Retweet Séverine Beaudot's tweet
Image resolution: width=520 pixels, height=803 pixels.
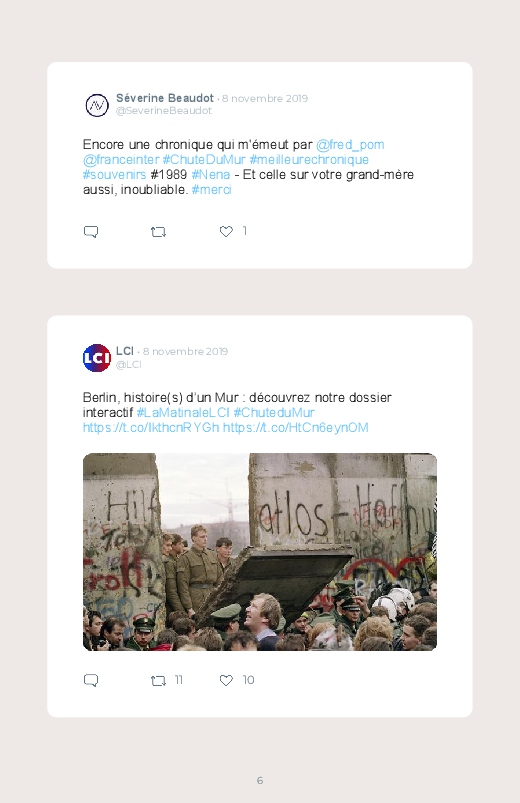point(158,232)
